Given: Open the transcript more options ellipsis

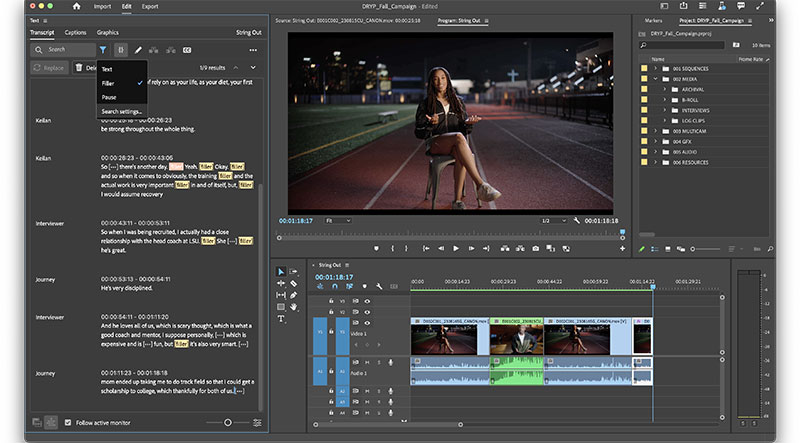Looking at the screenshot, I should [x=253, y=50].
